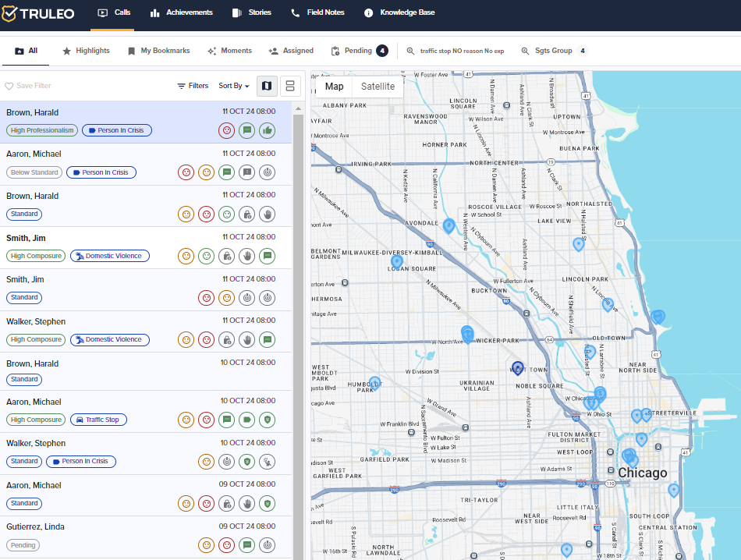The height and width of the screenshot is (560, 741).
Task: Click the Below Standard badge on Aaron, Michael
Action: pyautogui.click(x=34, y=172)
